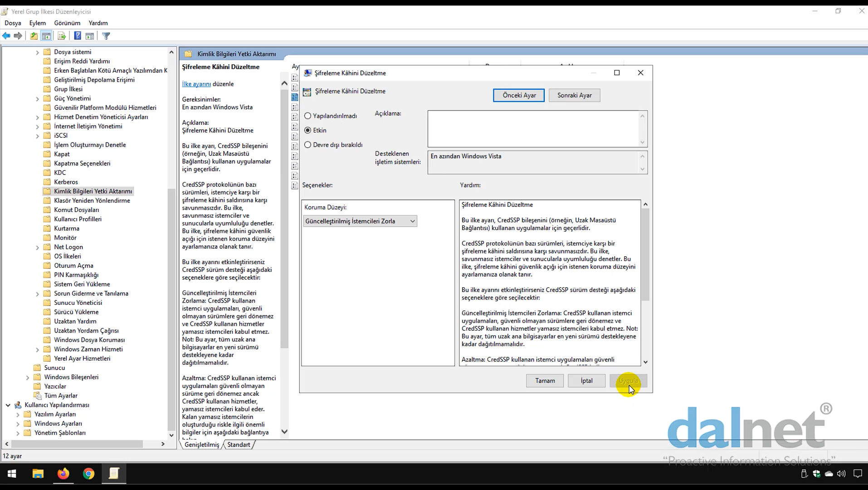Click the İlke ayarını link
Screen dimensions: 868x490
click(196, 84)
